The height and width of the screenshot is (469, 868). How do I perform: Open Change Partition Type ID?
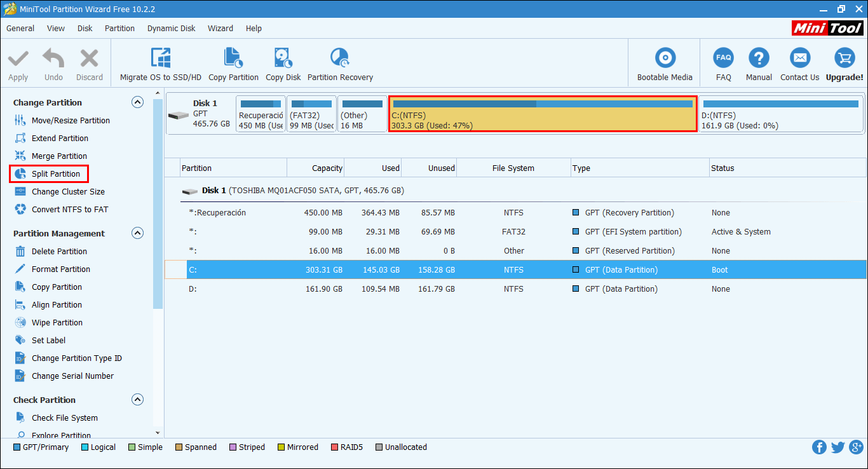point(69,358)
